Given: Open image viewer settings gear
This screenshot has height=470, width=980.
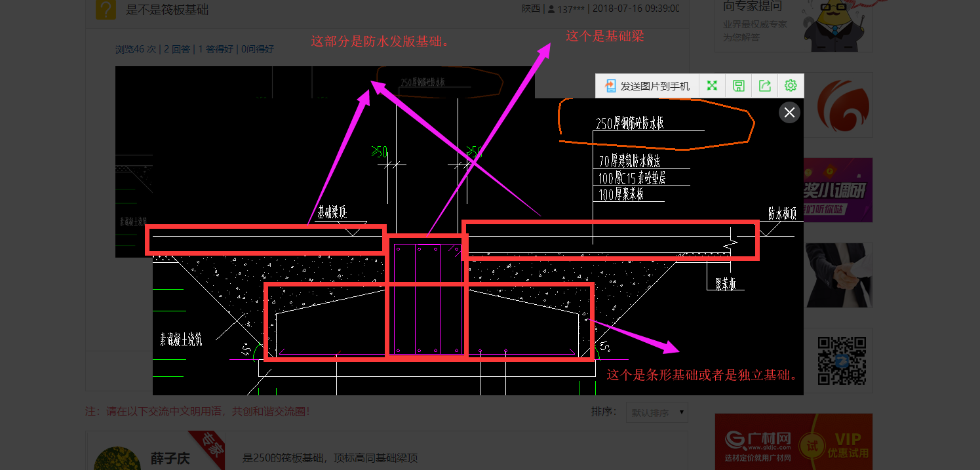Looking at the screenshot, I should [x=791, y=86].
